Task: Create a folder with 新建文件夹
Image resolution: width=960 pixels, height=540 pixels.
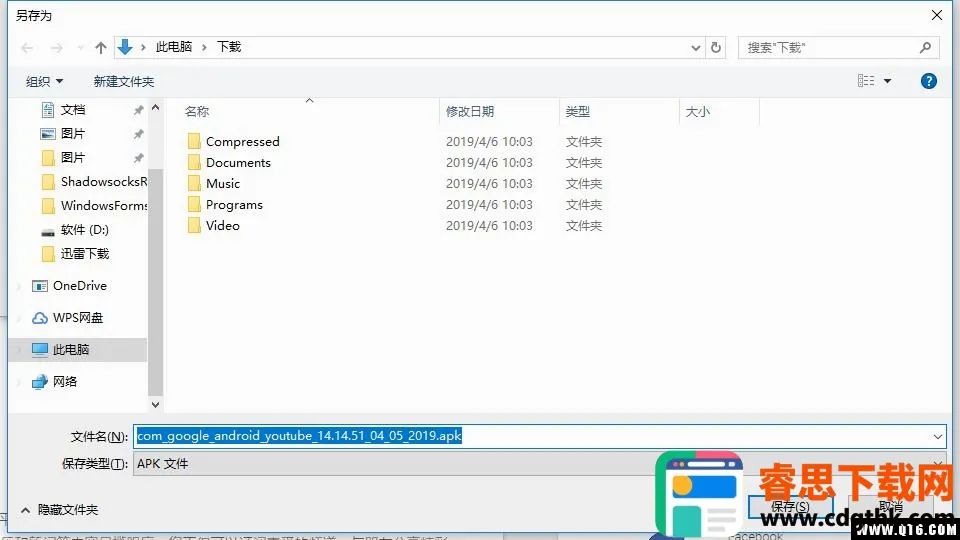Action: (124, 81)
